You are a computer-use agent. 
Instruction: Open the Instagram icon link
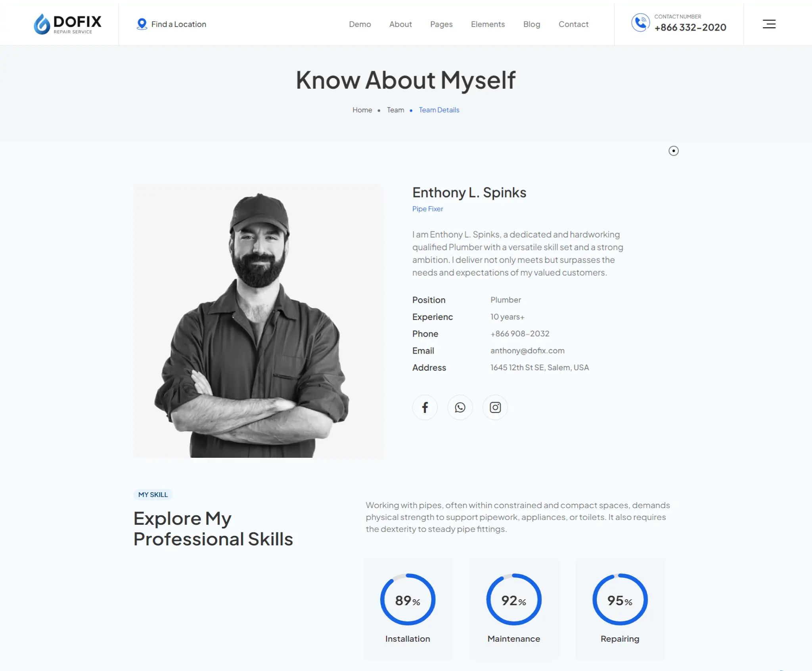495,407
